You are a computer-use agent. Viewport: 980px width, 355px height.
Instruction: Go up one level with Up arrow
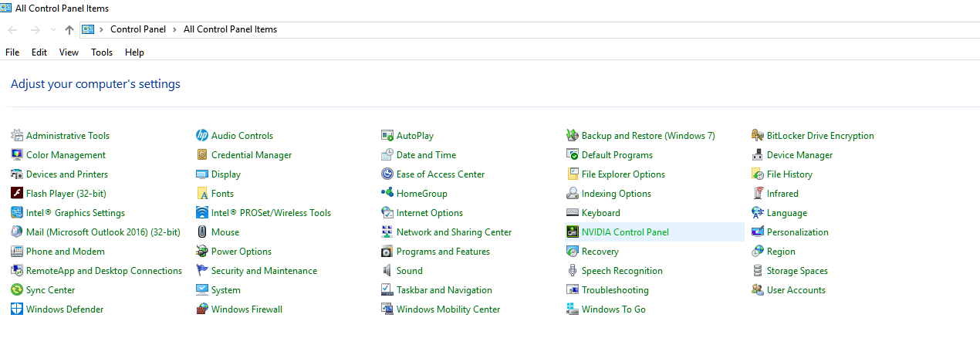click(69, 30)
